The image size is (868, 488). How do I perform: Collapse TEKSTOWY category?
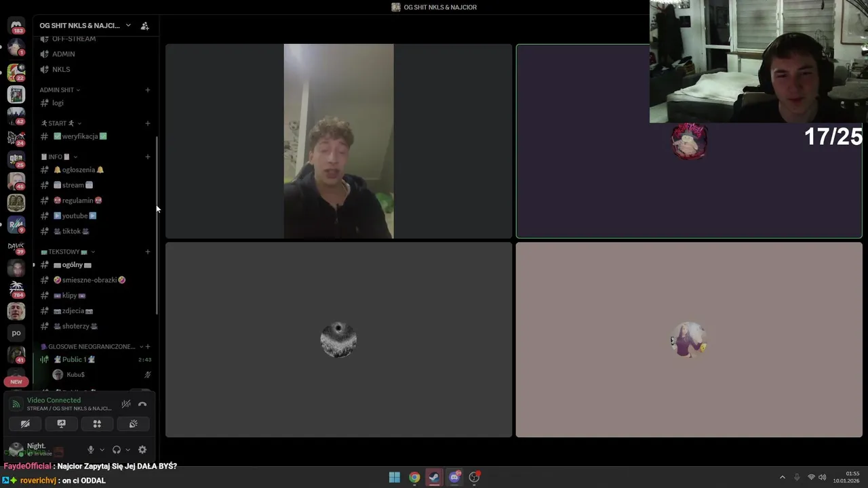[68, 251]
